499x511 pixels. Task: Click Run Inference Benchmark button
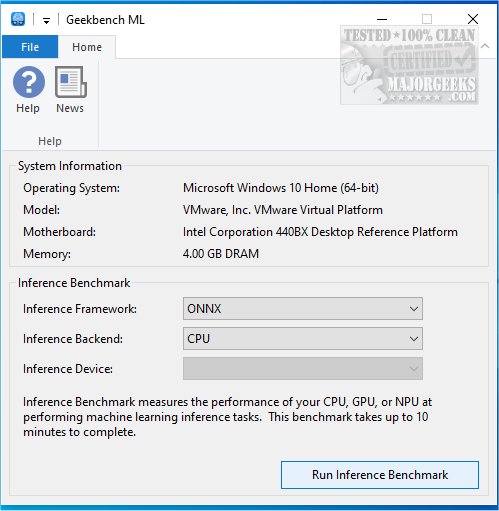click(x=380, y=475)
